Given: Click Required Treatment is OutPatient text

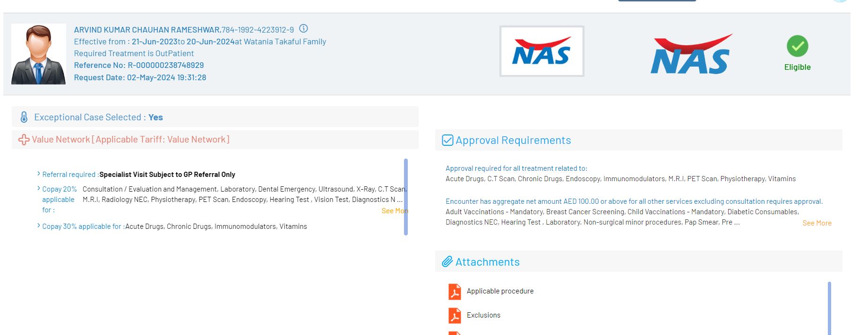Looking at the screenshot, I should click(134, 53).
